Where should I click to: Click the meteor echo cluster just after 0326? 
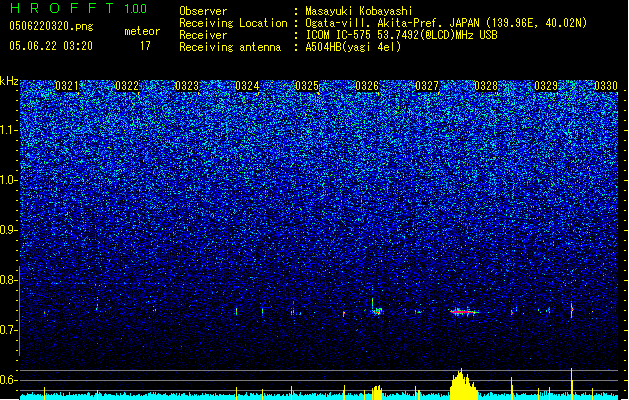(x=377, y=310)
